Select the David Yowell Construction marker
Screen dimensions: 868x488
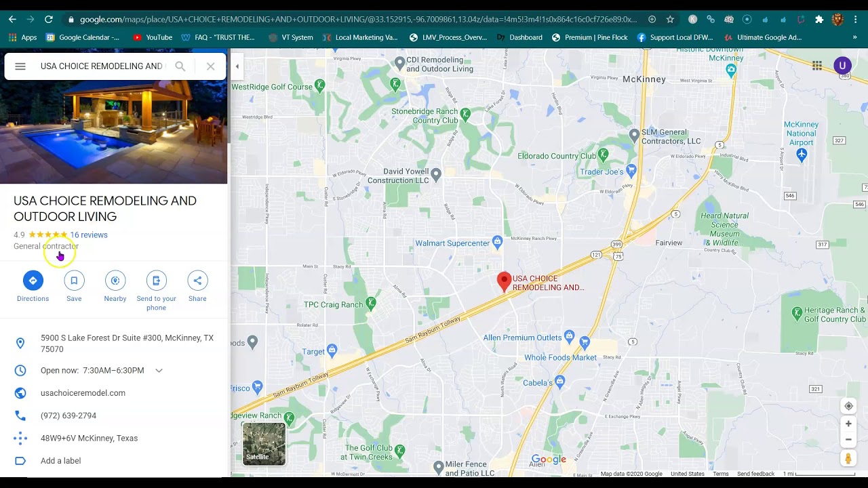(436, 174)
